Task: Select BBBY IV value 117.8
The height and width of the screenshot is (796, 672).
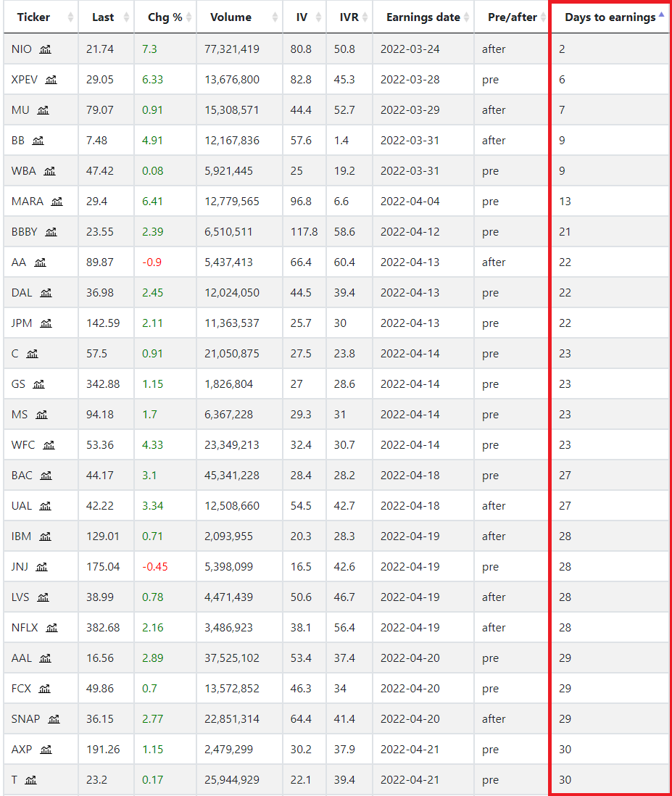Action: pos(304,232)
